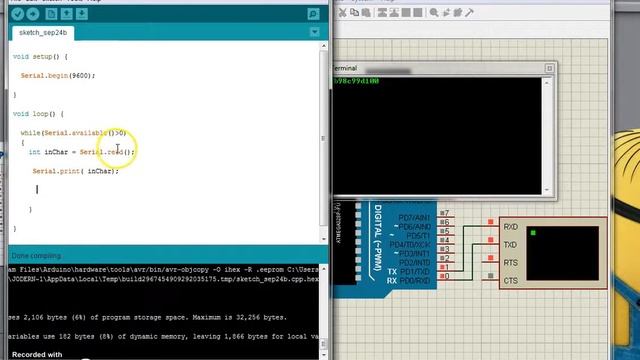
Task: Click the code editor scrollbar down arrow
Action: point(324,239)
